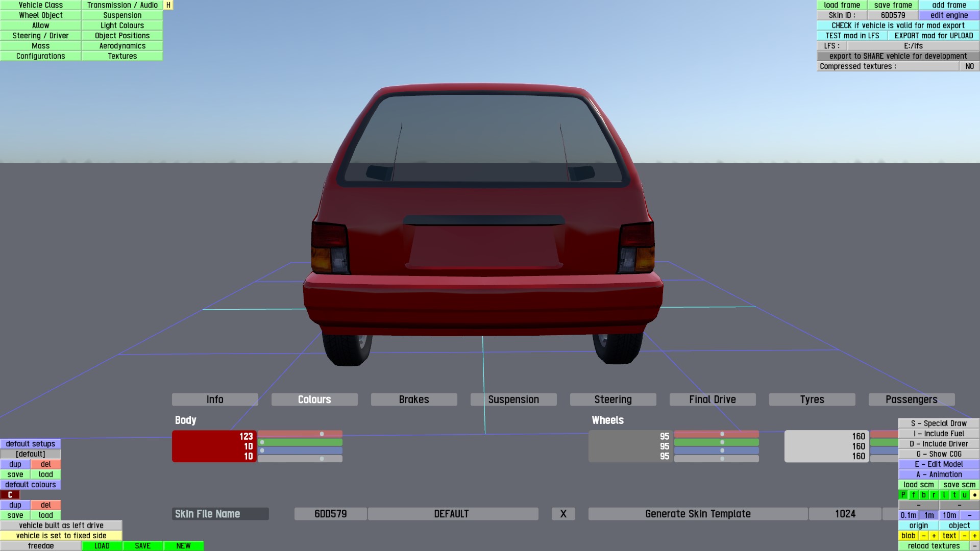The width and height of the screenshot is (980, 551).
Task: Toggle I - Include Fuel option
Action: (939, 434)
